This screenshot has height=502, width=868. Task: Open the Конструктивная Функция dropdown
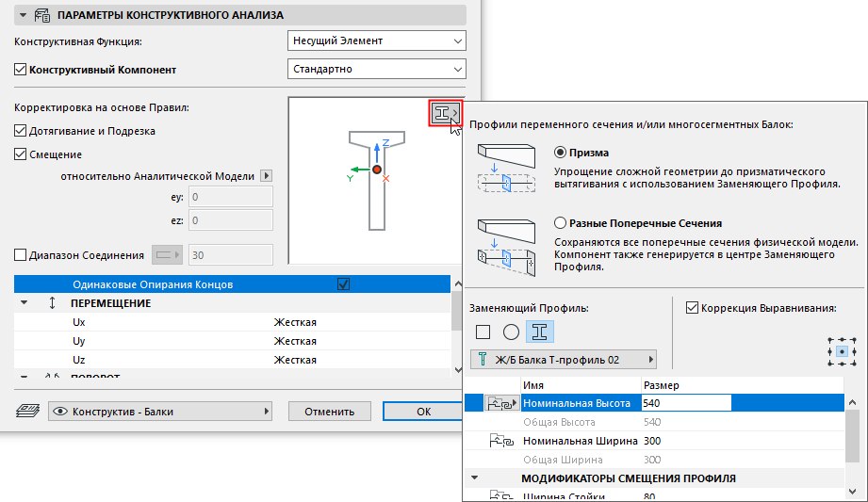point(376,40)
